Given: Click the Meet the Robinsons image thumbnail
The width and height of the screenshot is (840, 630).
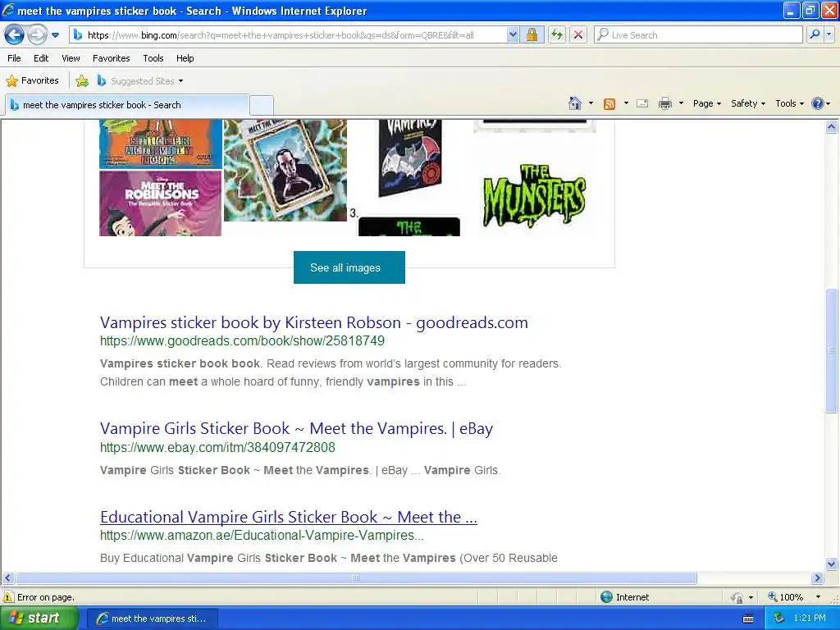Looking at the screenshot, I should tap(160, 203).
